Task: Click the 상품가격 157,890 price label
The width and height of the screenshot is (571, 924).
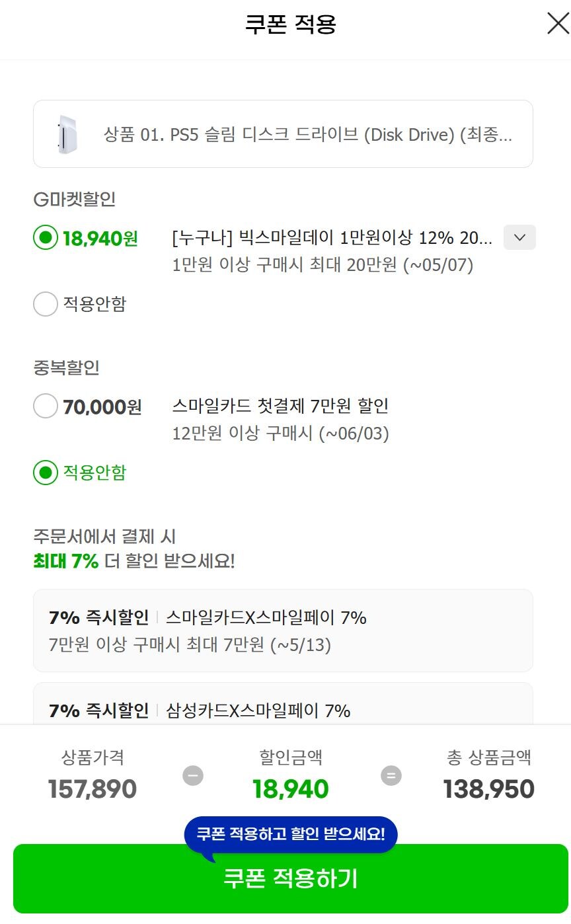Action: pos(92,788)
